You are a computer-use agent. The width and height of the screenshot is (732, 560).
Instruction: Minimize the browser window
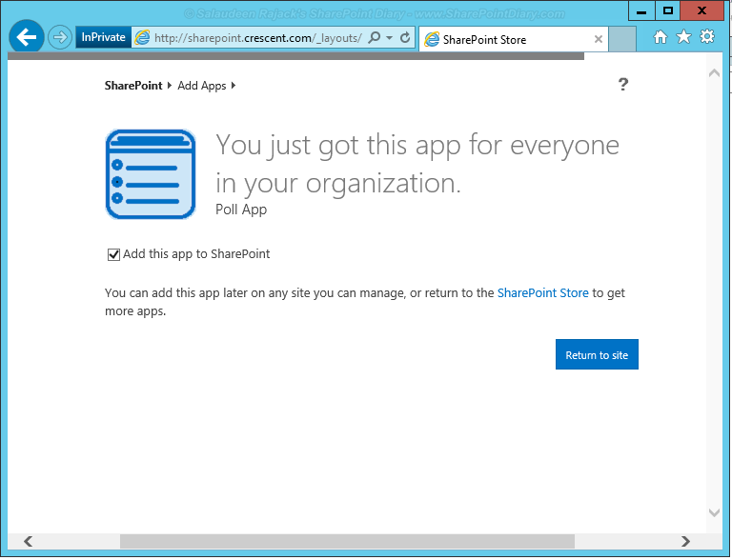641,10
